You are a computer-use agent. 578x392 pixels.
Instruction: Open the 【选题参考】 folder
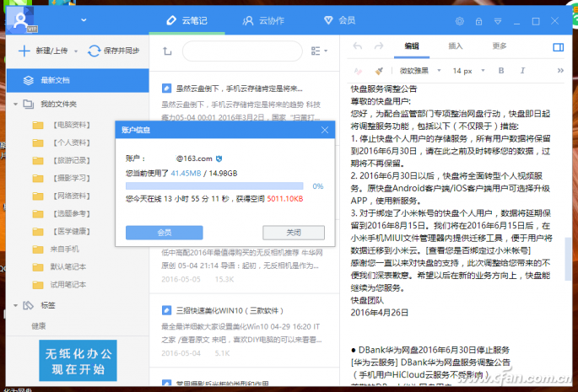71,213
